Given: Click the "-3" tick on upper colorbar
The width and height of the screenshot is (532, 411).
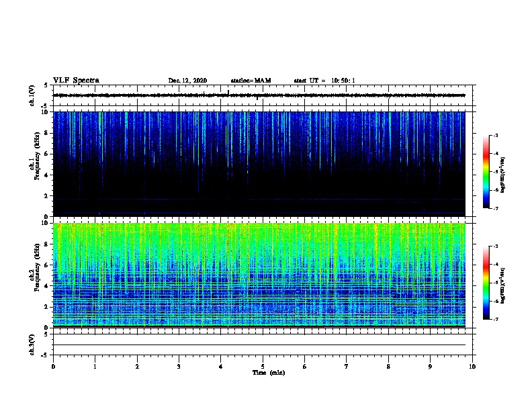Looking at the screenshot, I should pos(495,135).
